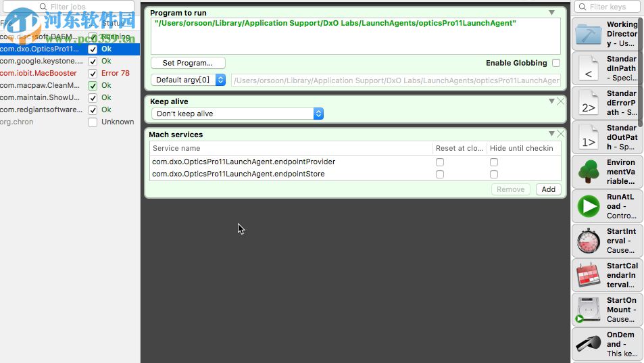
Task: Select the org.chron job row
Action: coord(70,122)
